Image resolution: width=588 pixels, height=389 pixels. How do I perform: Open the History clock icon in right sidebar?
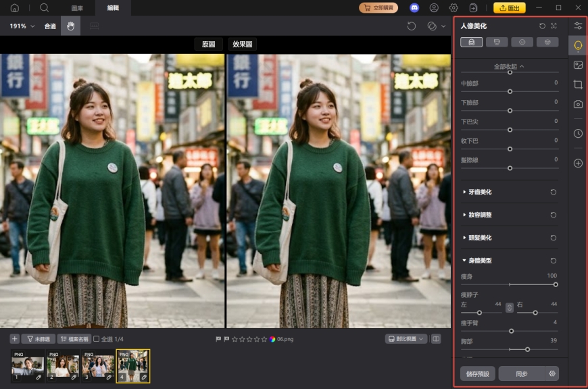click(x=579, y=134)
